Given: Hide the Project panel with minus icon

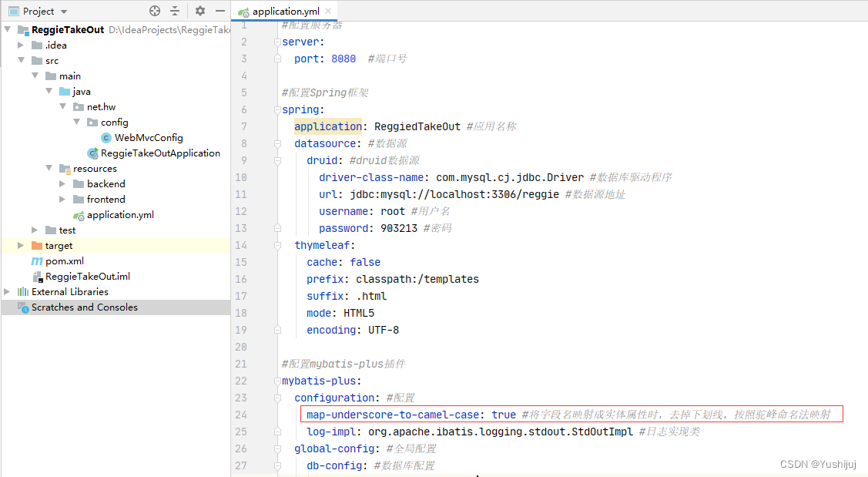Looking at the screenshot, I should [220, 11].
